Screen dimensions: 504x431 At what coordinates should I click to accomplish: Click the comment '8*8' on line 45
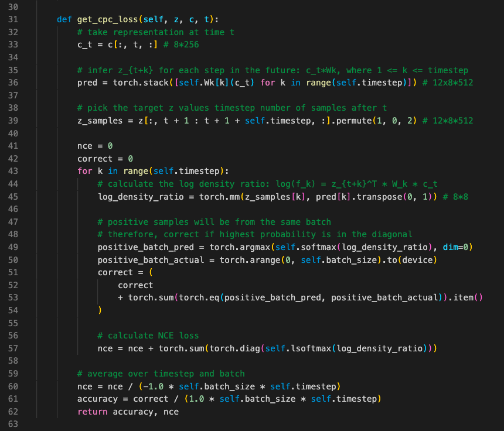pos(456,197)
